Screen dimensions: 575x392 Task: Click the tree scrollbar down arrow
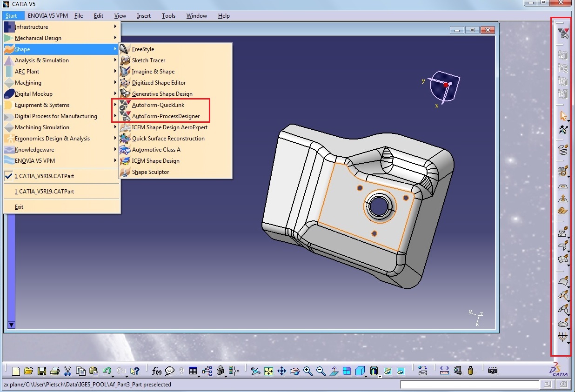[12, 325]
